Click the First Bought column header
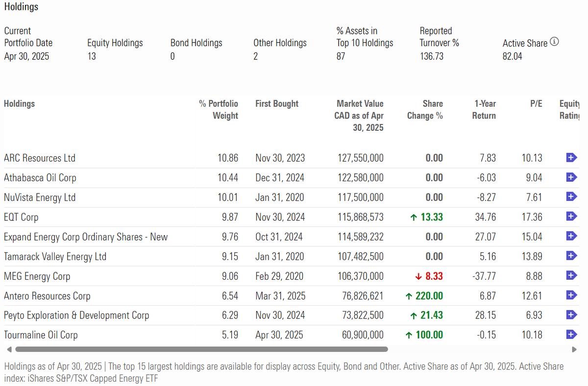 (277, 103)
